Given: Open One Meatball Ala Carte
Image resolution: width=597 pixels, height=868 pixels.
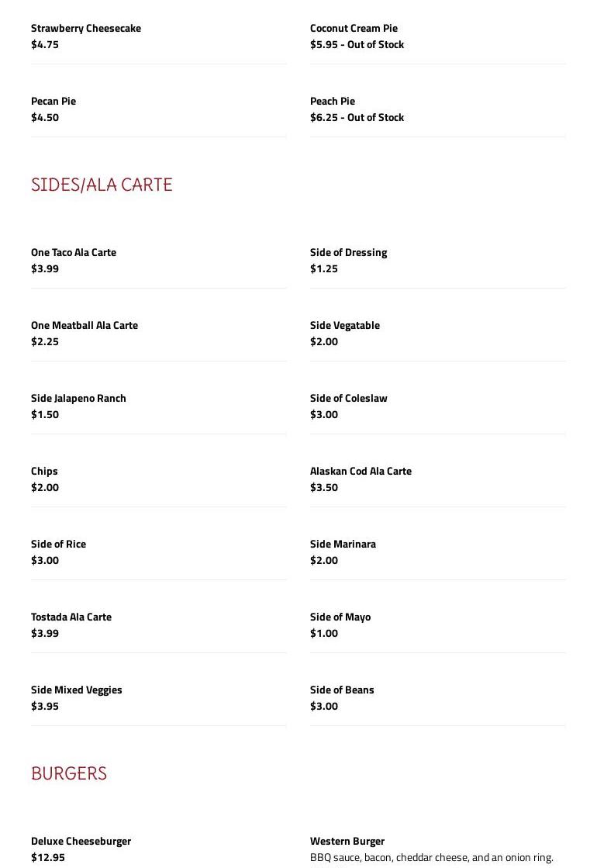Looking at the screenshot, I should click(x=85, y=326).
